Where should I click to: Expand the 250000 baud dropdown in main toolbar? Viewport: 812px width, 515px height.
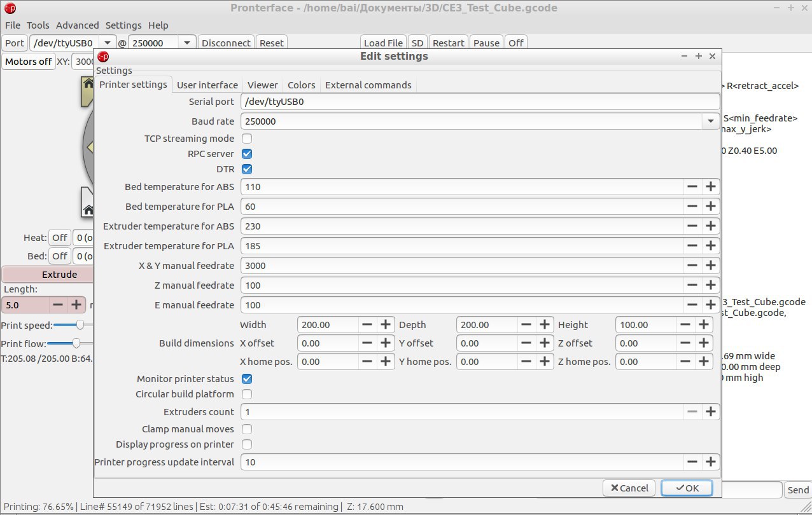tap(187, 43)
